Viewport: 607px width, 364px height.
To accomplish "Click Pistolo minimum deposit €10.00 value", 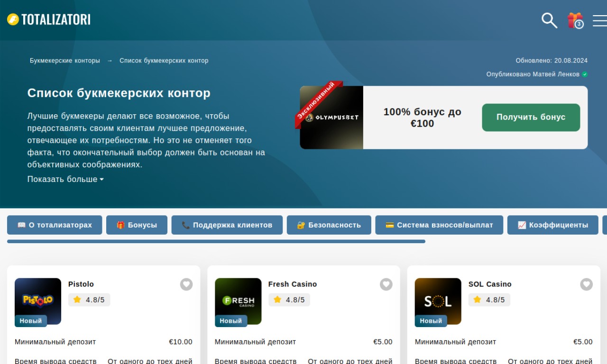I will click(x=181, y=342).
